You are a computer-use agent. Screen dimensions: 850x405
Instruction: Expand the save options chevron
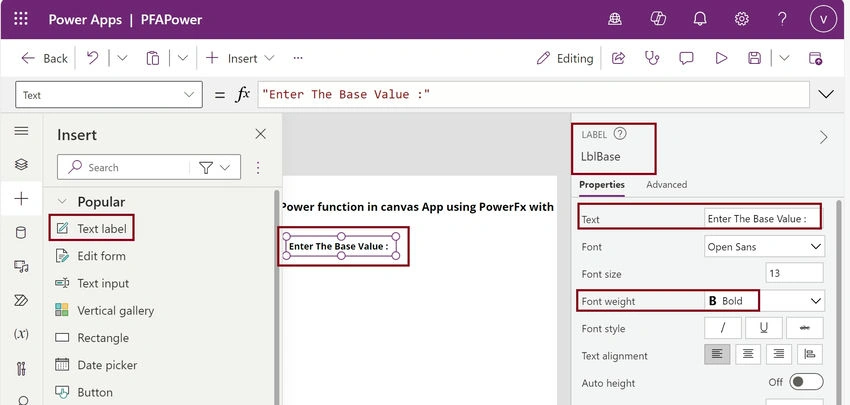click(784, 58)
